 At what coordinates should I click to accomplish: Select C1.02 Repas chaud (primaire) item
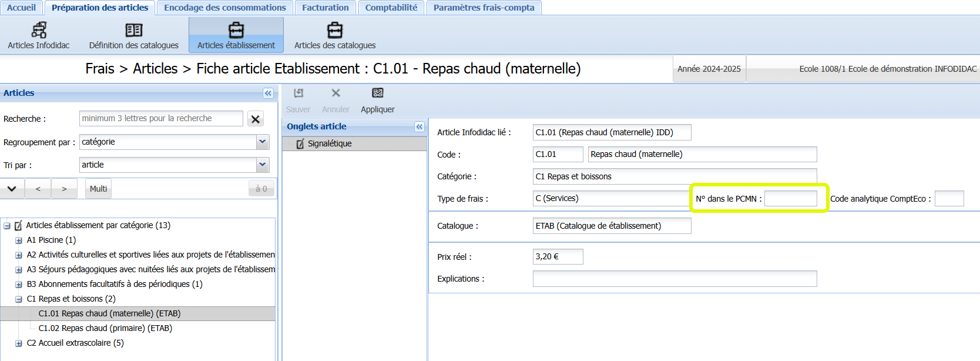tap(105, 328)
